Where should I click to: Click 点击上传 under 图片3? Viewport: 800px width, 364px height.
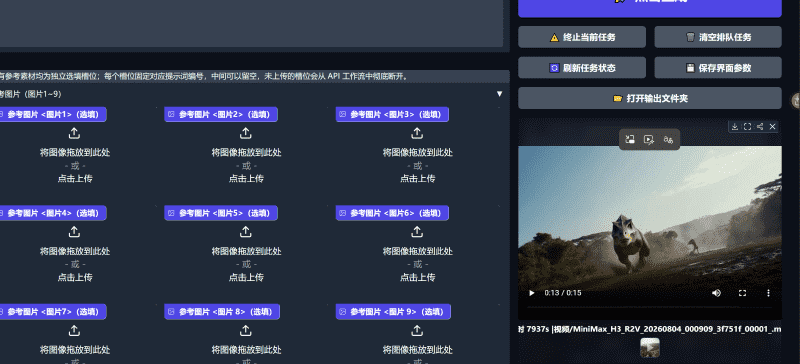pos(418,179)
